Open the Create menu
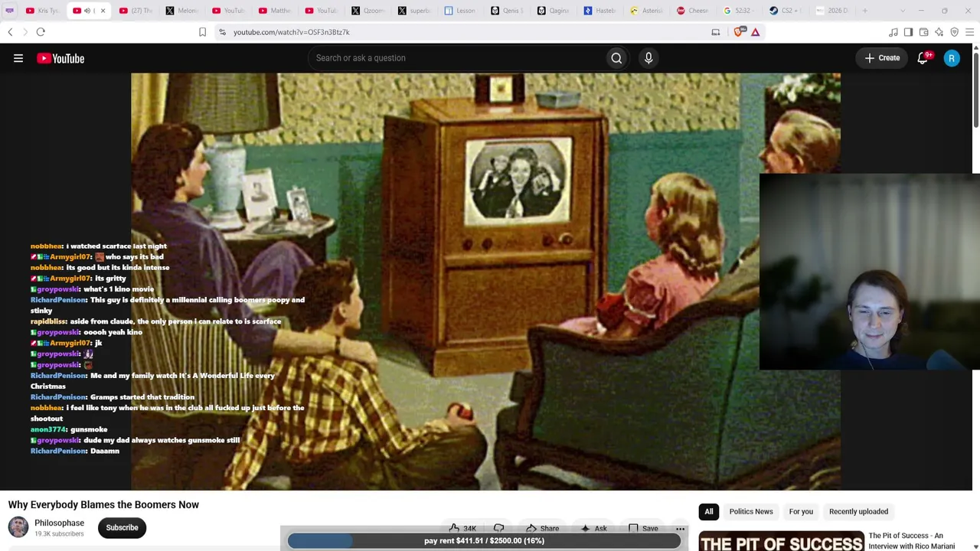Image resolution: width=980 pixels, height=551 pixels. pyautogui.click(x=882, y=58)
